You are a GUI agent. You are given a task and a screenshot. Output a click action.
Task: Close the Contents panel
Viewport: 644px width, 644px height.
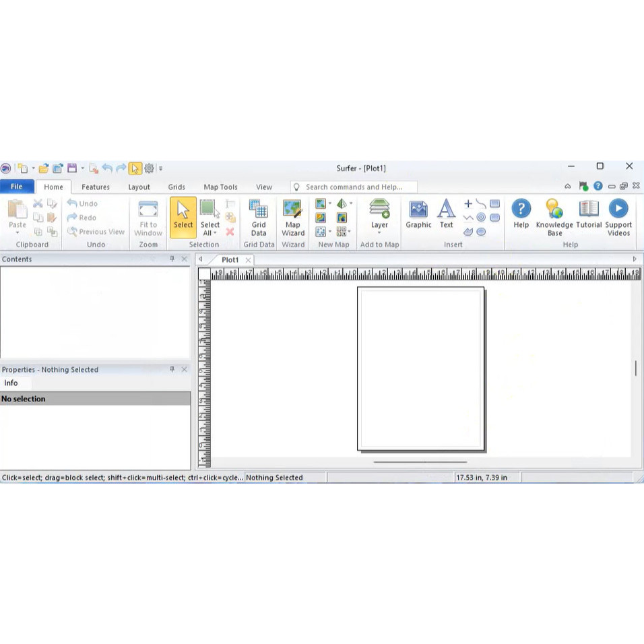[185, 259]
